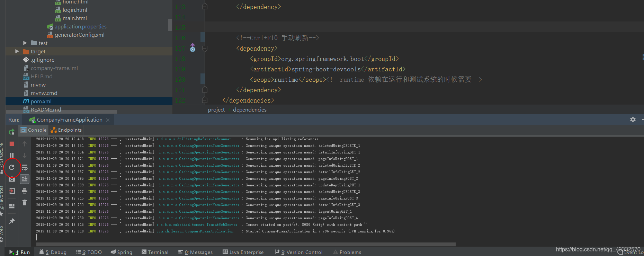This screenshot has height=256, width=644.
Task: Open application.properties file
Action: (x=80, y=26)
